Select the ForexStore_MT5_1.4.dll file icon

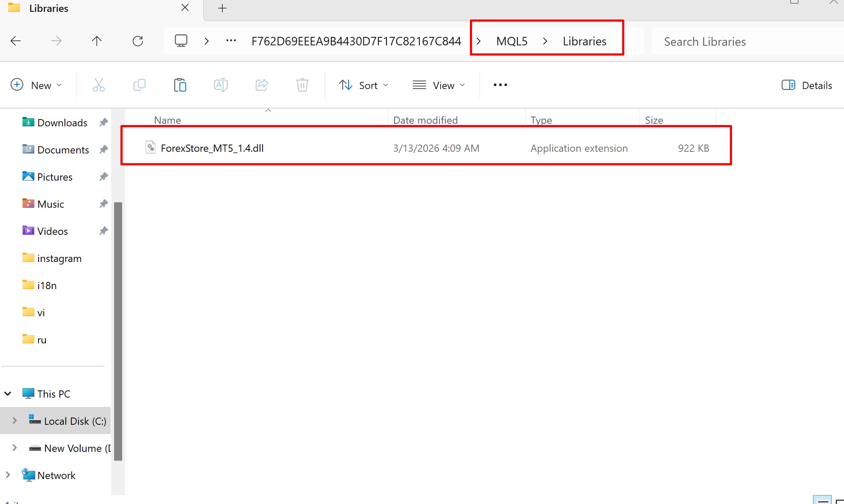(151, 147)
